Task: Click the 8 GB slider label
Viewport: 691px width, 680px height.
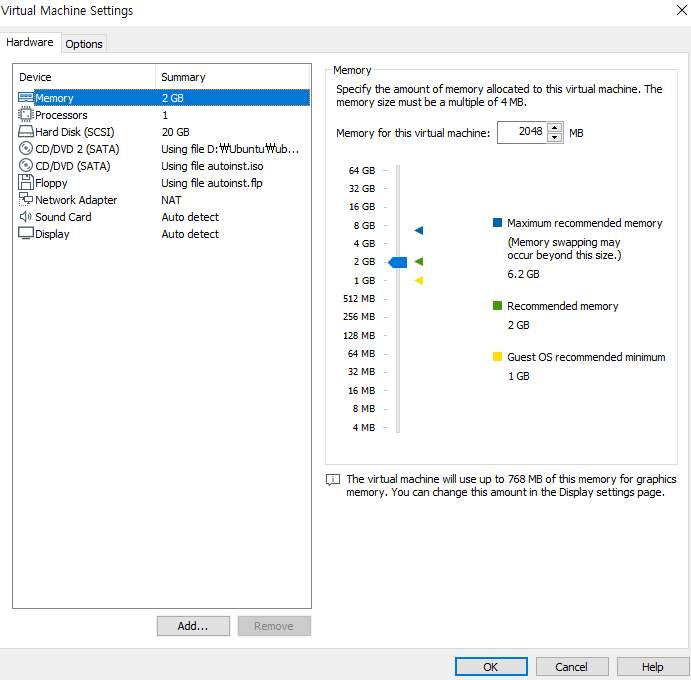Action: 364,226
